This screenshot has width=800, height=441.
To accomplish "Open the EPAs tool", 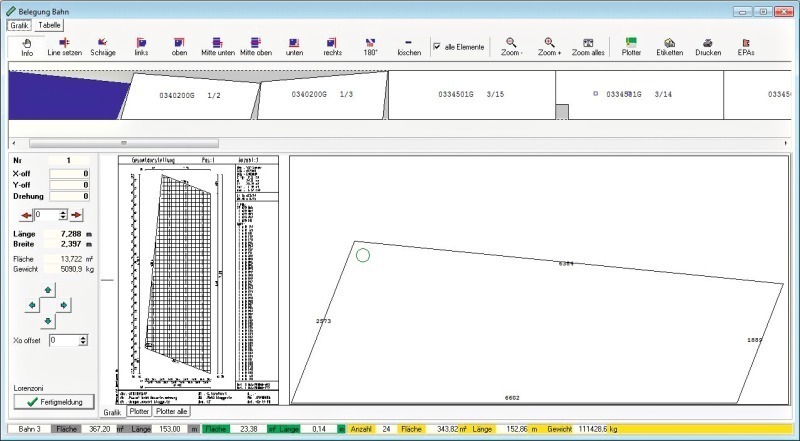I will pos(746,47).
